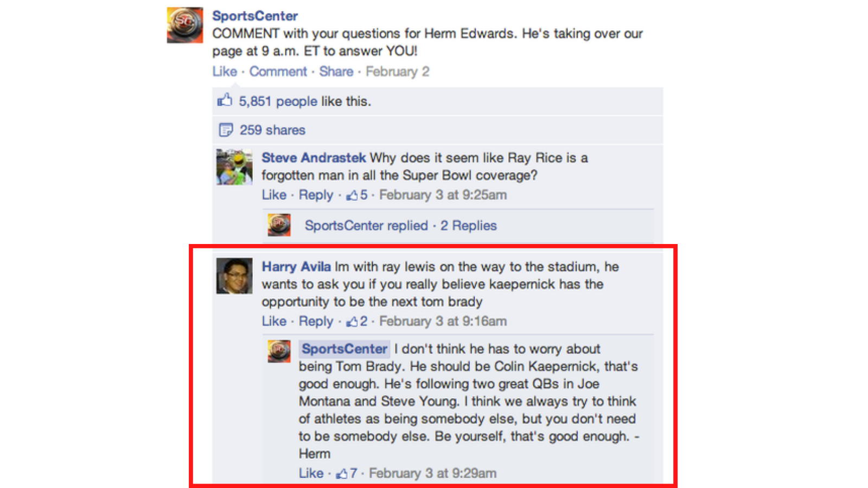Click Comment under the main post
The image size is (868, 488).
pyautogui.click(x=278, y=72)
